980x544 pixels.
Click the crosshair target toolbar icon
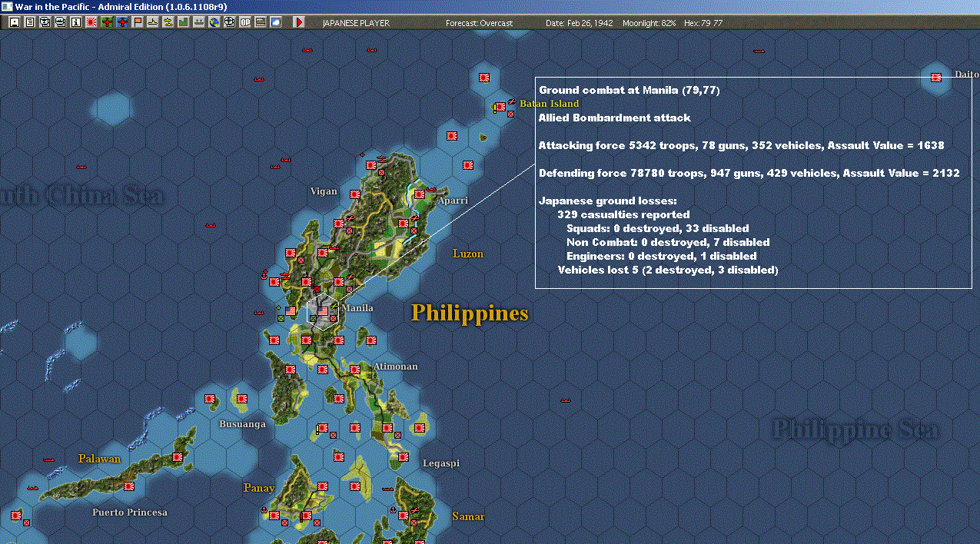(229, 22)
